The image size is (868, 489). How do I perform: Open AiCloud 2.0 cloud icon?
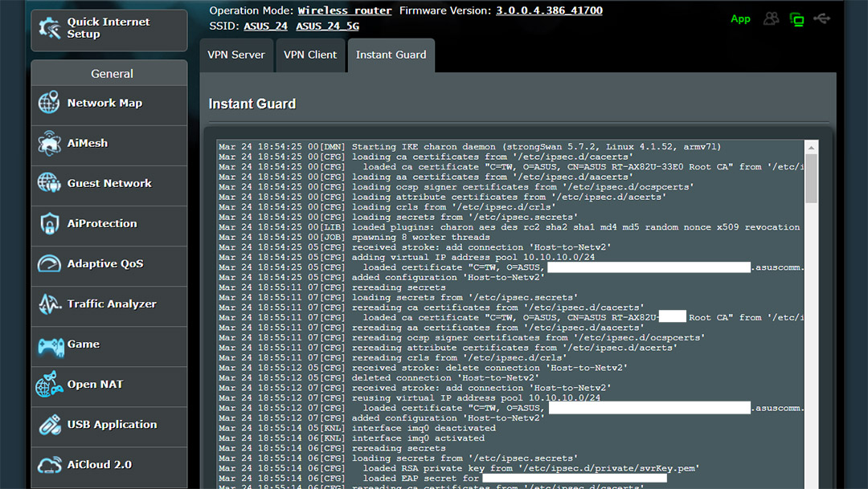click(49, 465)
